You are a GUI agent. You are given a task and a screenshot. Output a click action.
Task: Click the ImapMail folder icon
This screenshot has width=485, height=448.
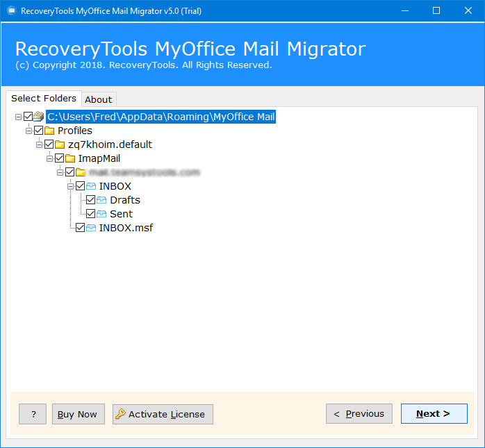pyautogui.click(x=70, y=158)
